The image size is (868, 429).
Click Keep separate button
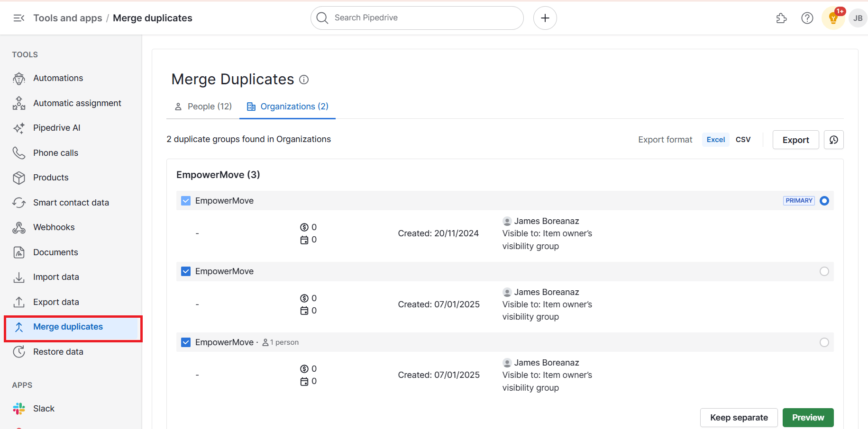(x=739, y=418)
